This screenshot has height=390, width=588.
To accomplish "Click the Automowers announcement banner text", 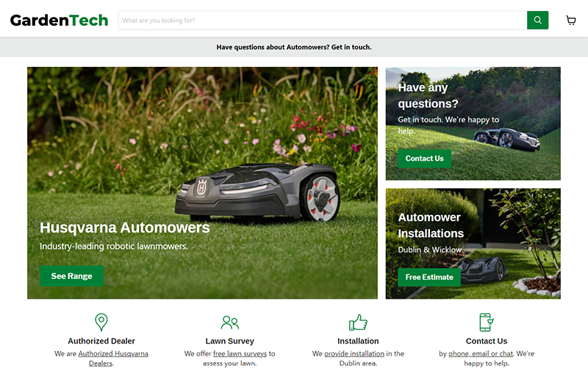I will click(294, 47).
